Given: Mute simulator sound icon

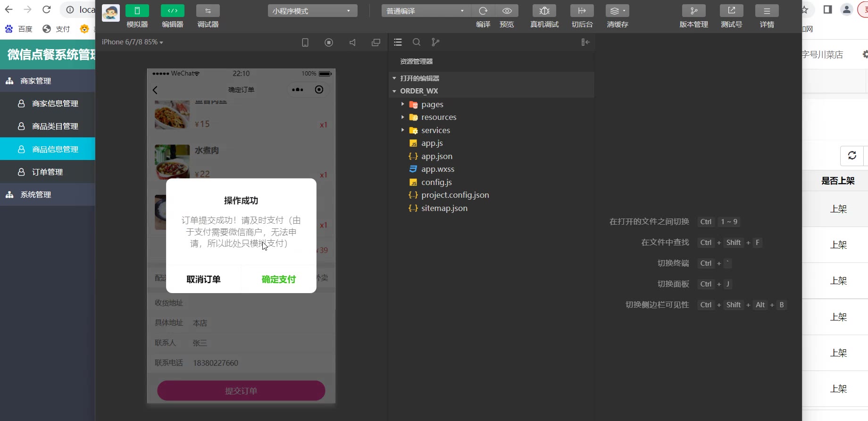Looking at the screenshot, I should point(352,42).
